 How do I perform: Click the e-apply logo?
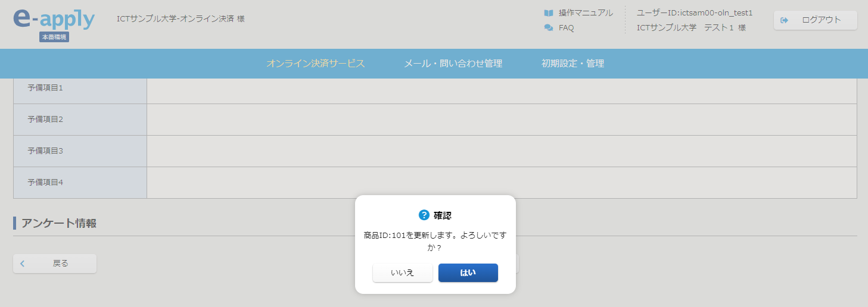[x=54, y=20]
